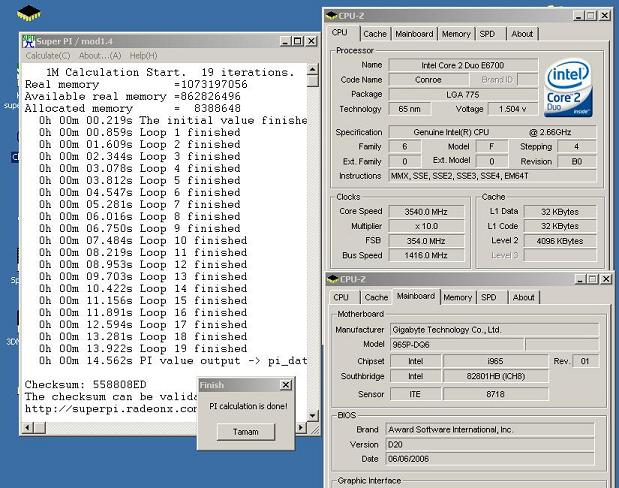The height and width of the screenshot is (488, 619).
Task: Click the Super PI title bar icon
Action: point(28,41)
